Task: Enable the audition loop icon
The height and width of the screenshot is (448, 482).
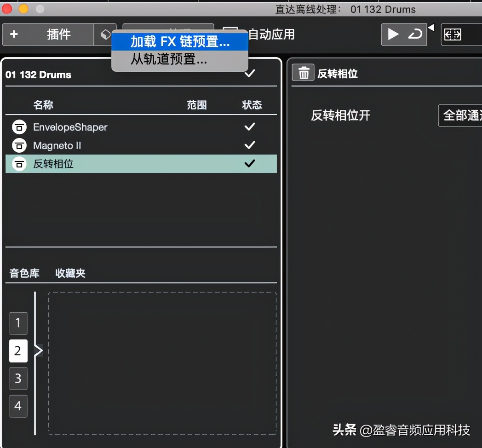Action: click(415, 34)
